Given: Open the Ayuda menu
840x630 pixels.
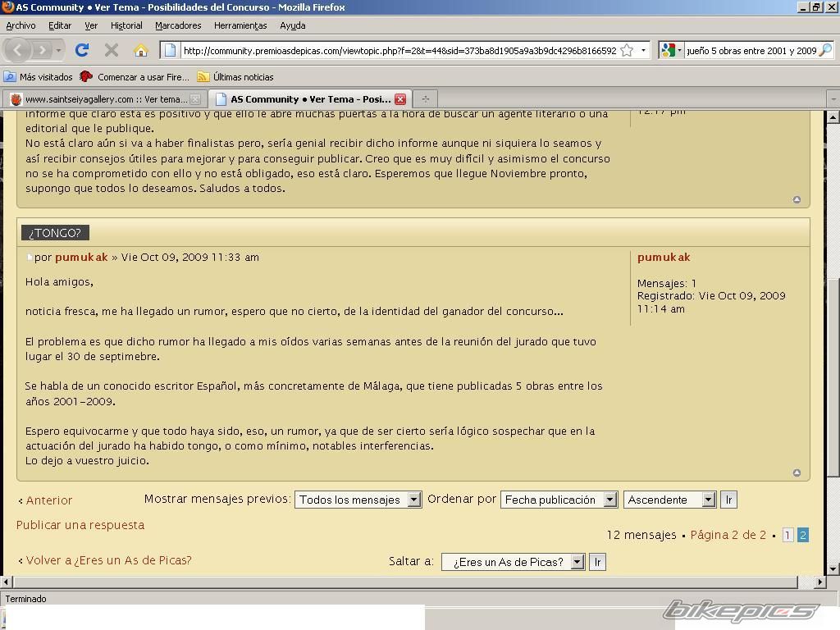Looking at the screenshot, I should (x=293, y=25).
